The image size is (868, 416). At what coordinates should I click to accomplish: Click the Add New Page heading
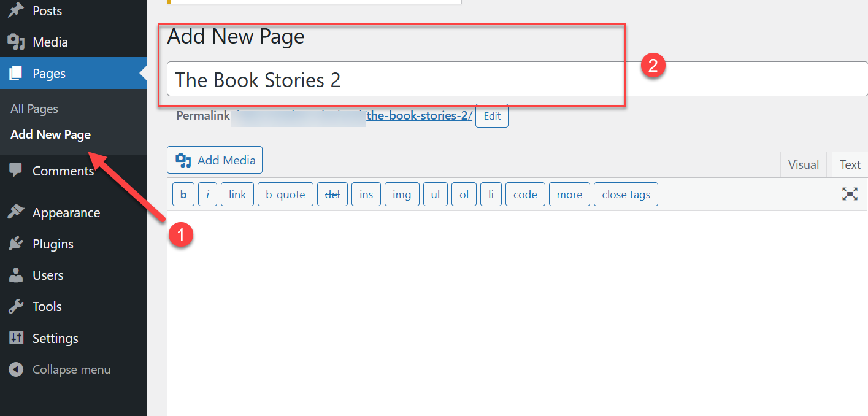tap(236, 36)
